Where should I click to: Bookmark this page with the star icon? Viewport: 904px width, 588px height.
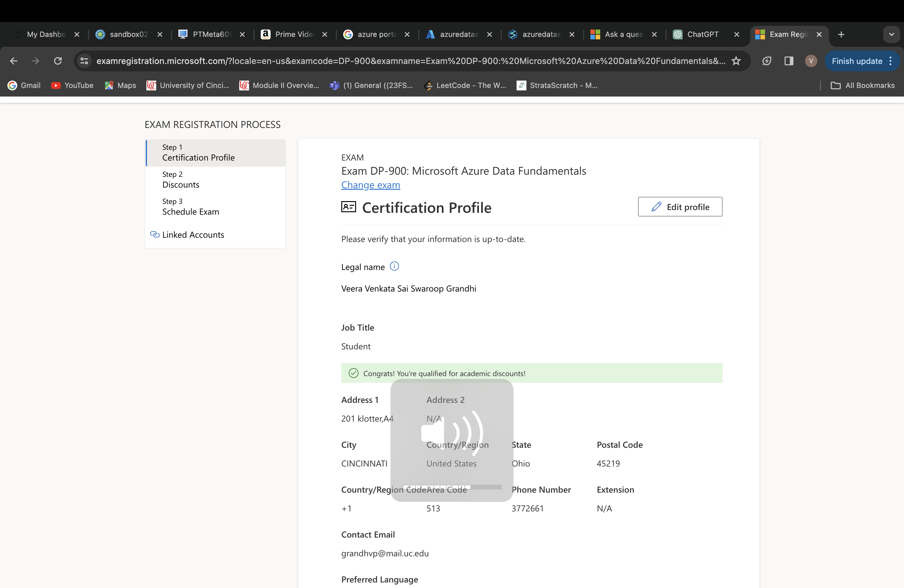click(x=736, y=61)
